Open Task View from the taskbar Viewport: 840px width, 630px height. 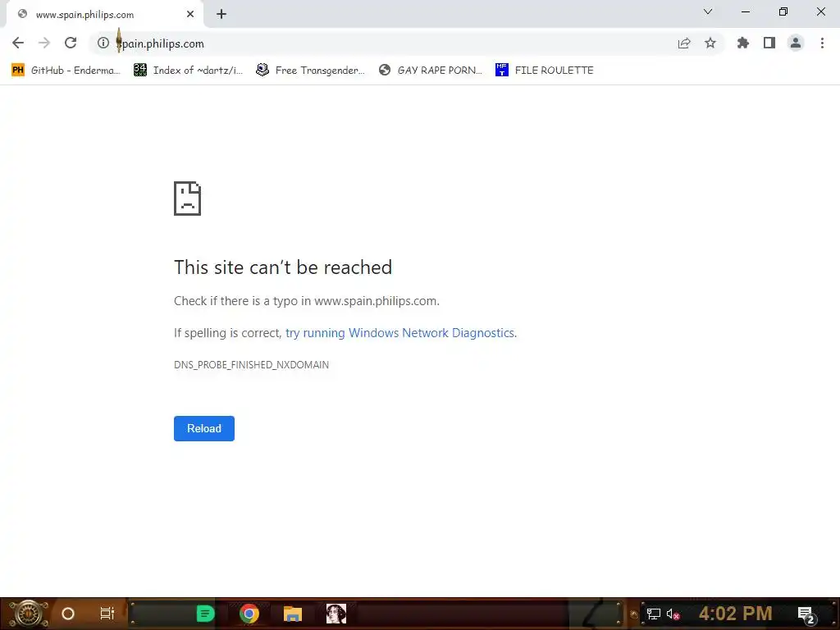pos(107,614)
